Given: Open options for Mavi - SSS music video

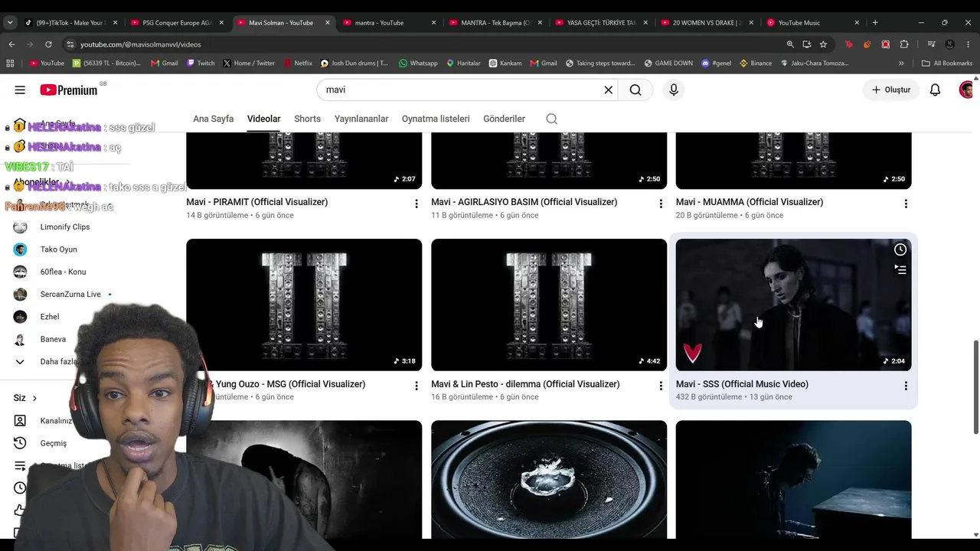Looking at the screenshot, I should (x=906, y=386).
